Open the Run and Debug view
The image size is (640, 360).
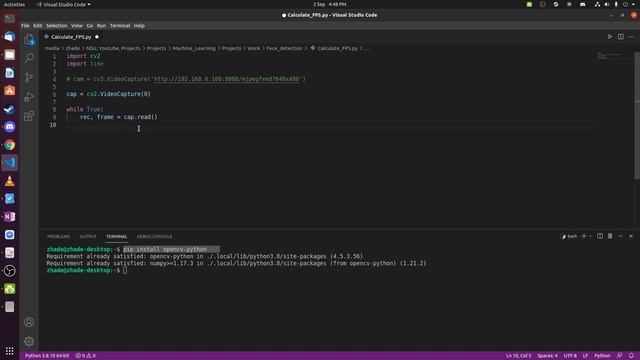point(29,97)
